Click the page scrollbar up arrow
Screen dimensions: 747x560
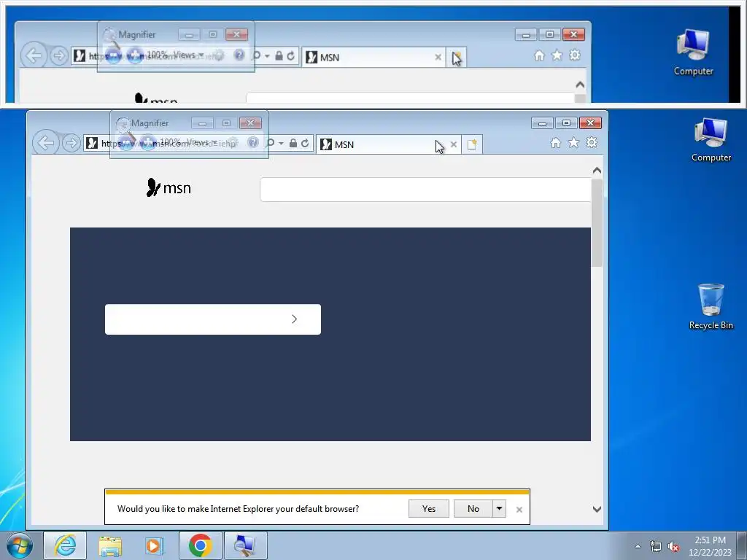(597, 171)
